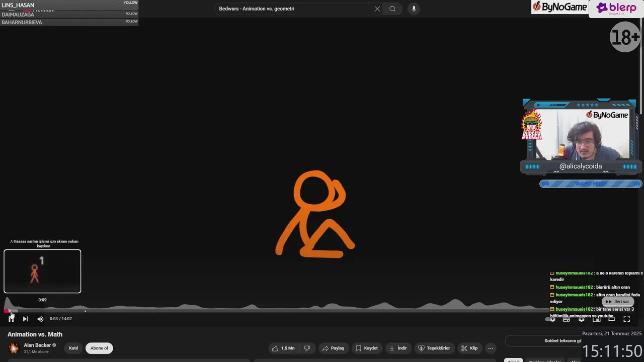Viewport: 644px width, 362px height.
Task: Save the video with Kaydet
Action: point(367,348)
